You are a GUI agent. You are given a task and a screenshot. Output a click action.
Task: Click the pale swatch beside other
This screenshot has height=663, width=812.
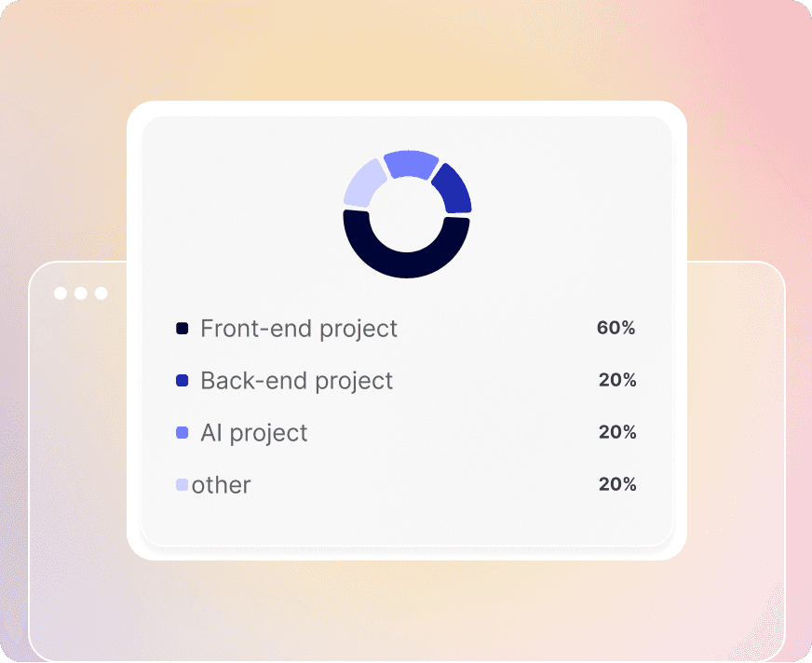pyautogui.click(x=182, y=485)
